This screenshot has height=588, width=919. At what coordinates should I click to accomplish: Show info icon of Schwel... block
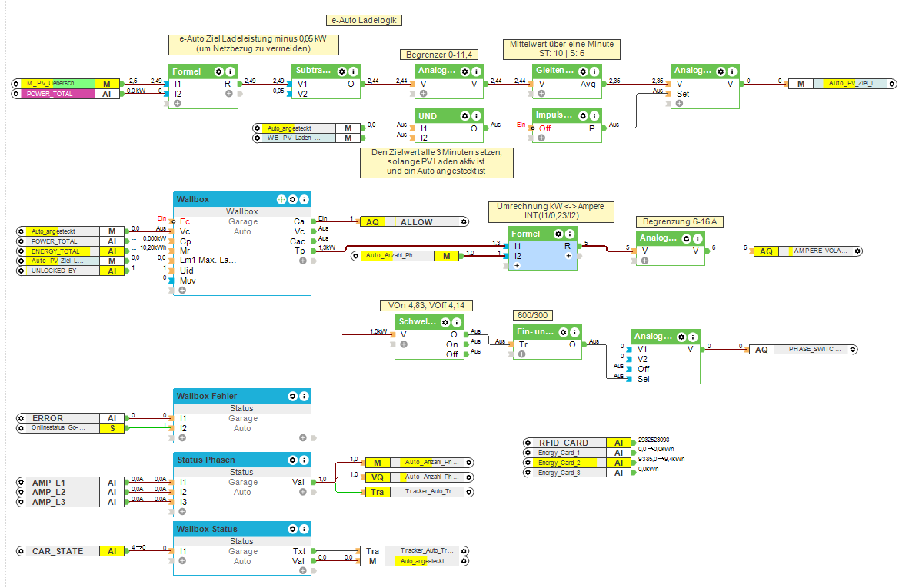click(x=457, y=323)
